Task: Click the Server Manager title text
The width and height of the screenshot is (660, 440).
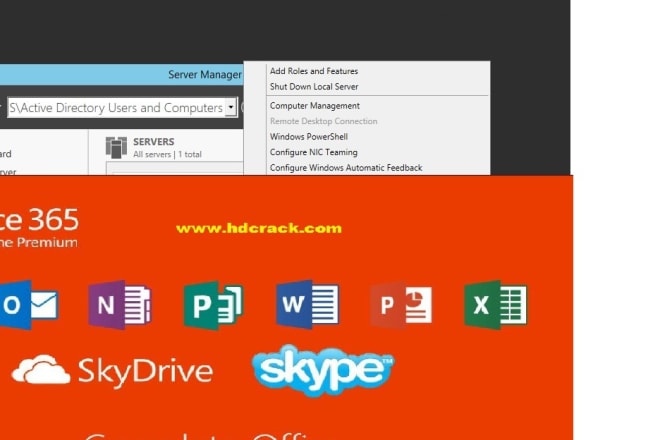Action: (x=205, y=75)
